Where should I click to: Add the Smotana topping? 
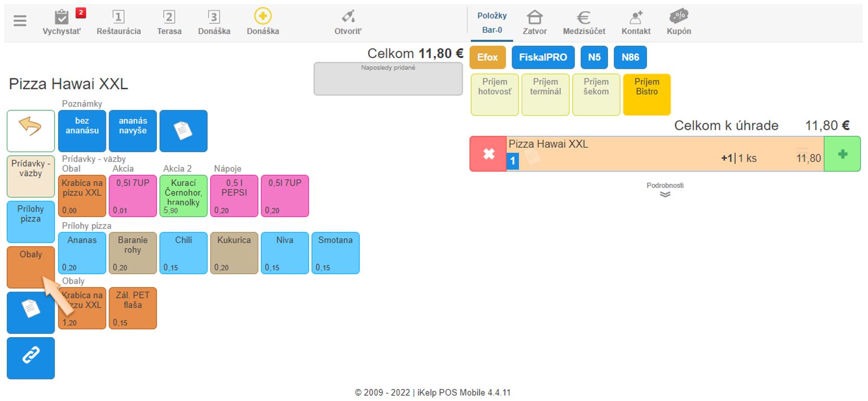pos(335,252)
